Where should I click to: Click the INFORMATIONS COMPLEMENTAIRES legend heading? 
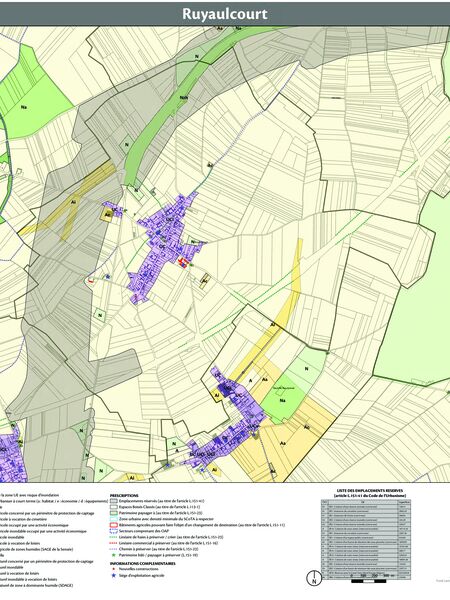[x=142, y=563]
